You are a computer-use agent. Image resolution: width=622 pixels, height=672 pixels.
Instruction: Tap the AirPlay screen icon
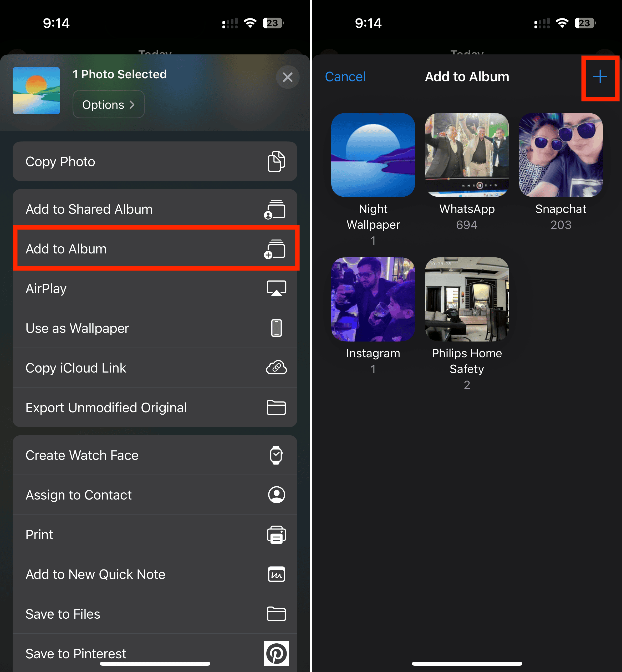pyautogui.click(x=276, y=288)
